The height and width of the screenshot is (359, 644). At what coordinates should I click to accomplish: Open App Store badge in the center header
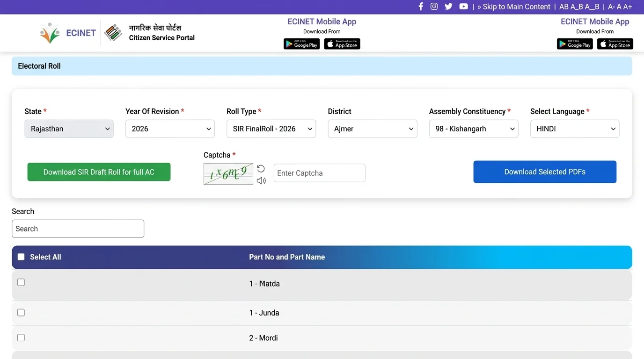[342, 44]
